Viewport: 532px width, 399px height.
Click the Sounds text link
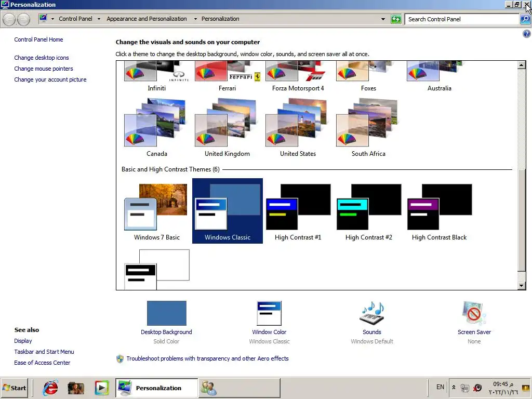coord(372,332)
